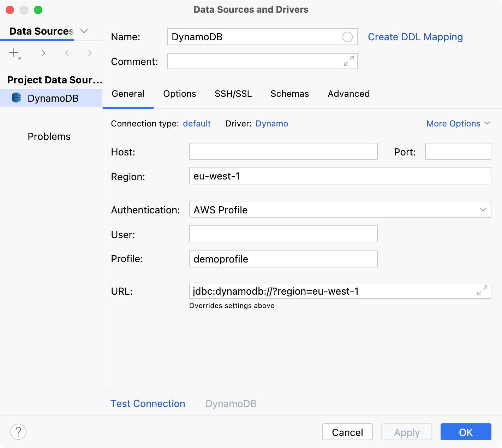The image size is (502, 448).
Task: Switch to the Schemas tab
Action: pyautogui.click(x=289, y=94)
